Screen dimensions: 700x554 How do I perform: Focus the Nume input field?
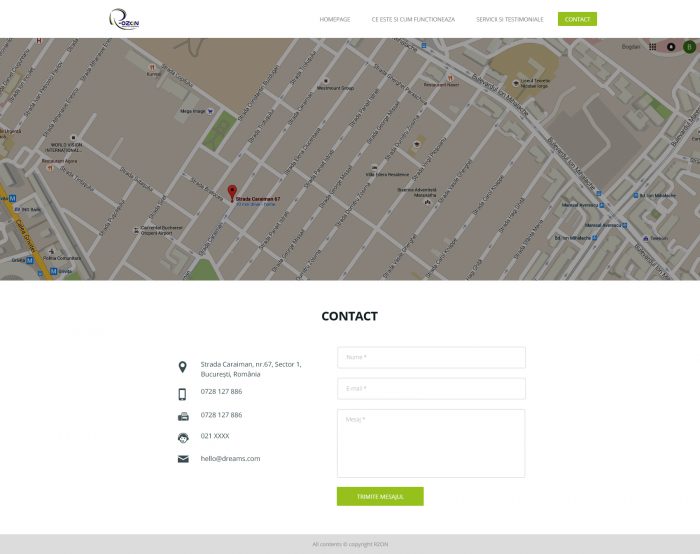click(x=431, y=358)
